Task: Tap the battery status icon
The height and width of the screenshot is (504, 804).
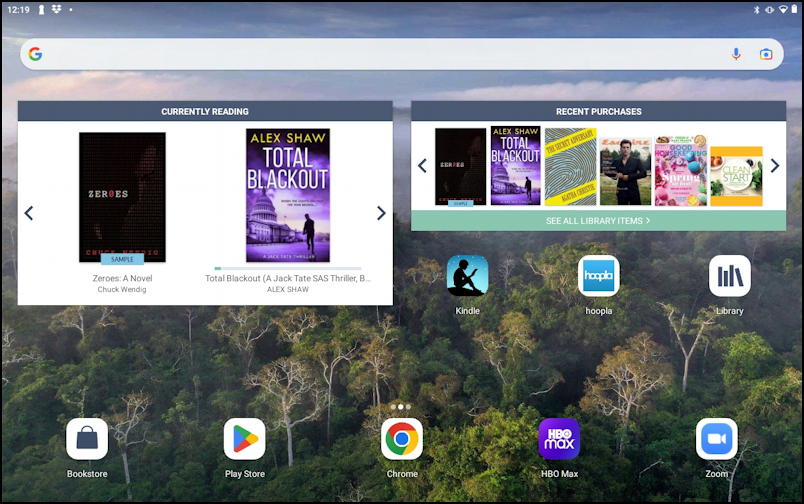Action: click(794, 9)
